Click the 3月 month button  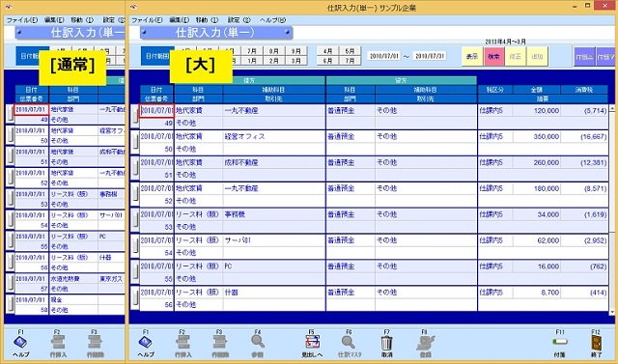pyautogui.click(x=296, y=61)
